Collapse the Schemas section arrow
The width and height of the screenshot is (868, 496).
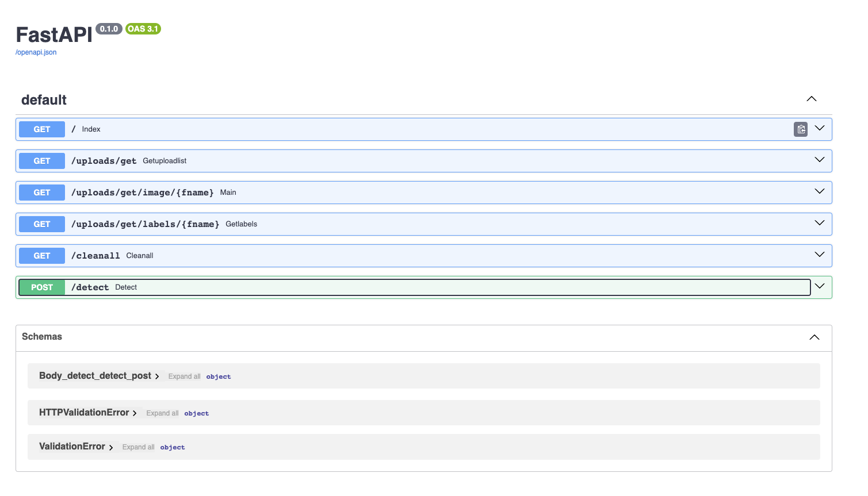[815, 337]
